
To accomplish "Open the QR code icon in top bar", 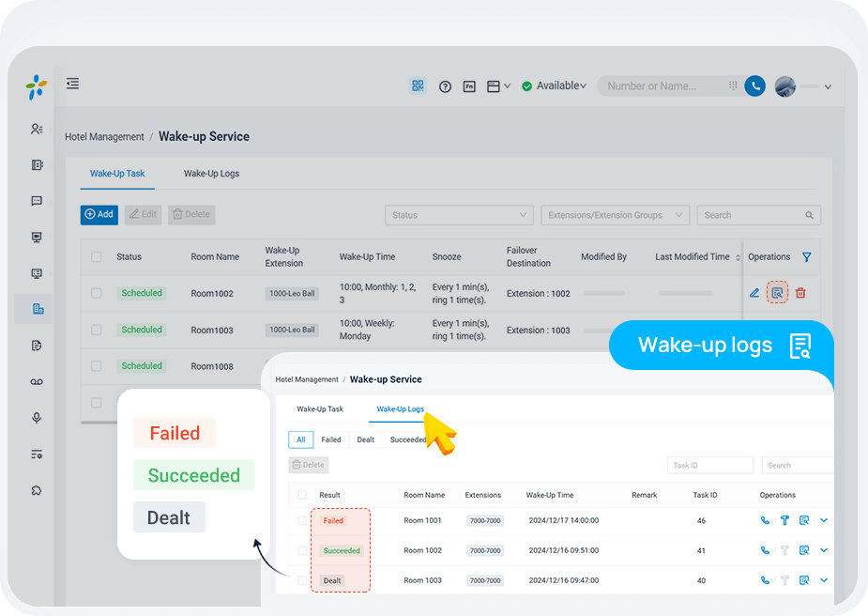I will point(419,85).
